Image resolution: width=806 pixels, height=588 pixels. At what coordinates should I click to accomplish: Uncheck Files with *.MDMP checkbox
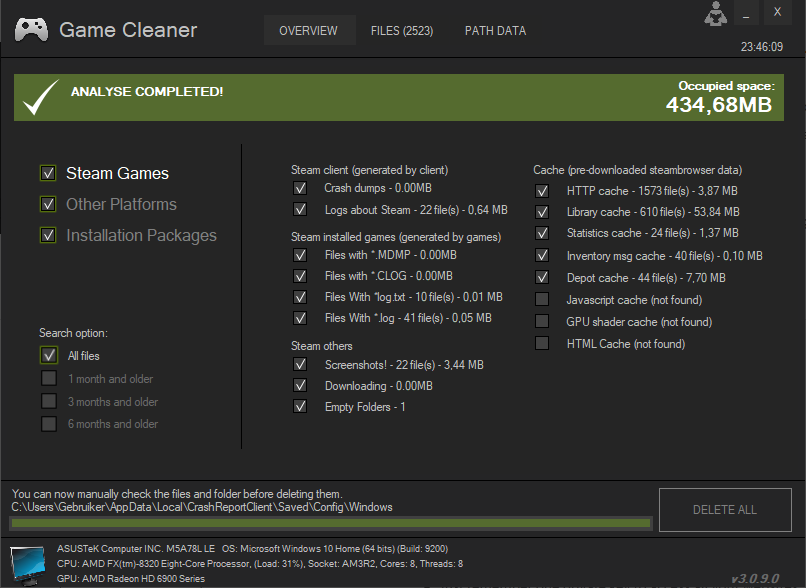click(x=300, y=255)
